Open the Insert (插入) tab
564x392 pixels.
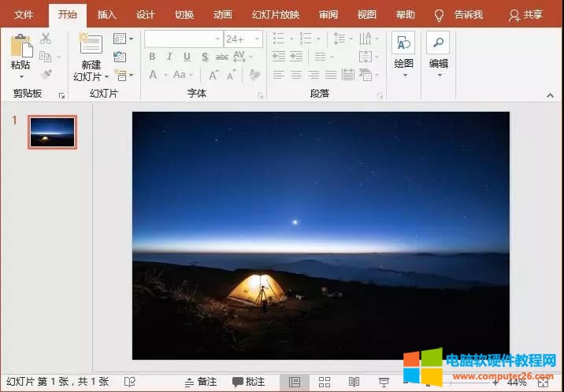[x=106, y=15]
